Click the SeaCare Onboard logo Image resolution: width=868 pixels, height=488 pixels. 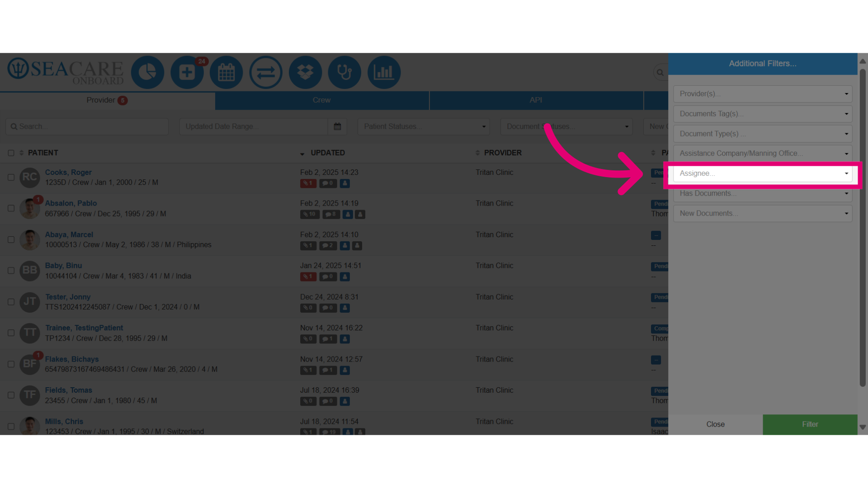(x=66, y=71)
